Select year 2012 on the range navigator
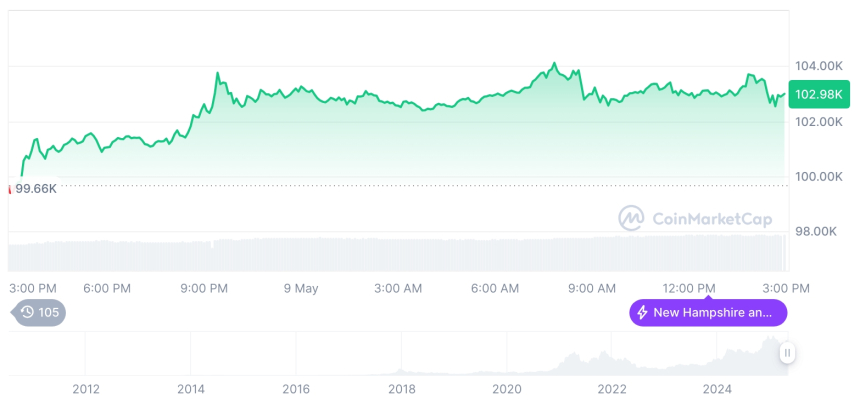Viewport: 860px width, 401px height. pyautogui.click(x=85, y=389)
